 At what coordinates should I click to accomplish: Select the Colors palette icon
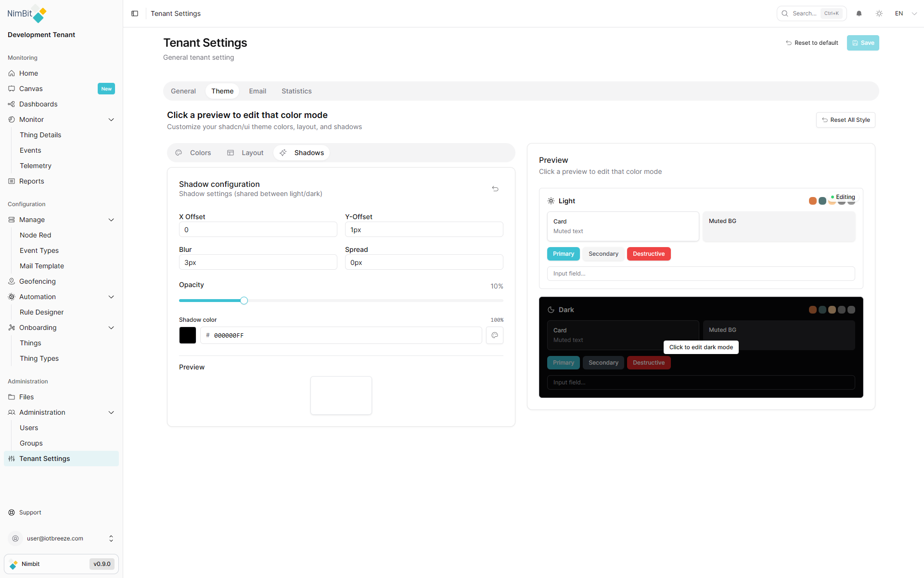(179, 153)
